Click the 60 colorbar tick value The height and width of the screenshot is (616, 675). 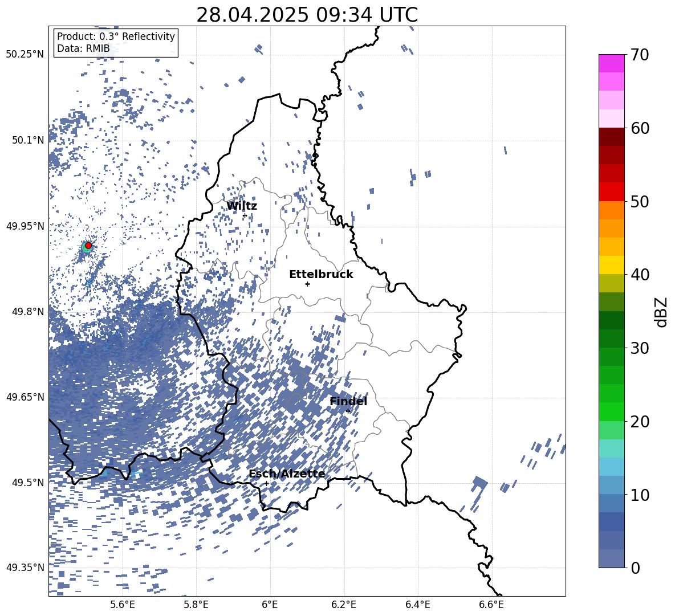[640, 128]
